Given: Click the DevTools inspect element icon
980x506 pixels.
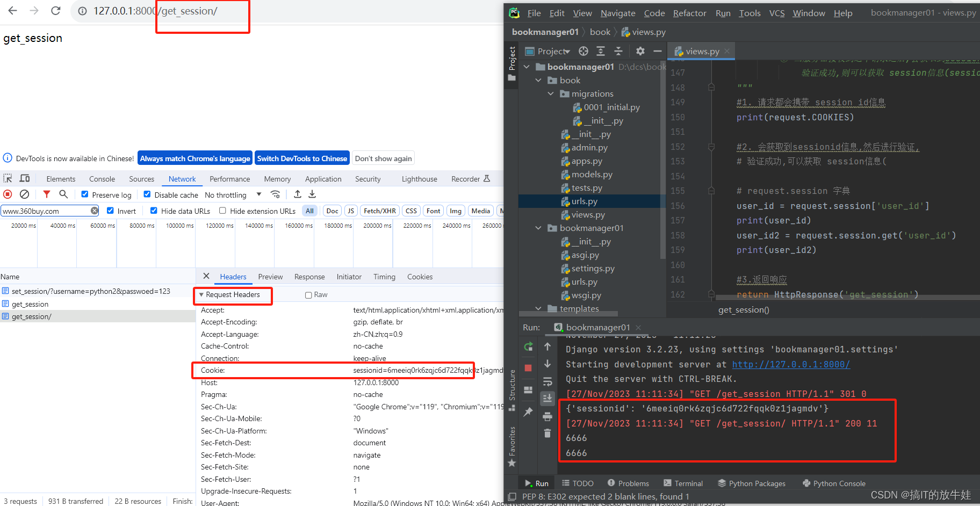Looking at the screenshot, I should pyautogui.click(x=8, y=178).
